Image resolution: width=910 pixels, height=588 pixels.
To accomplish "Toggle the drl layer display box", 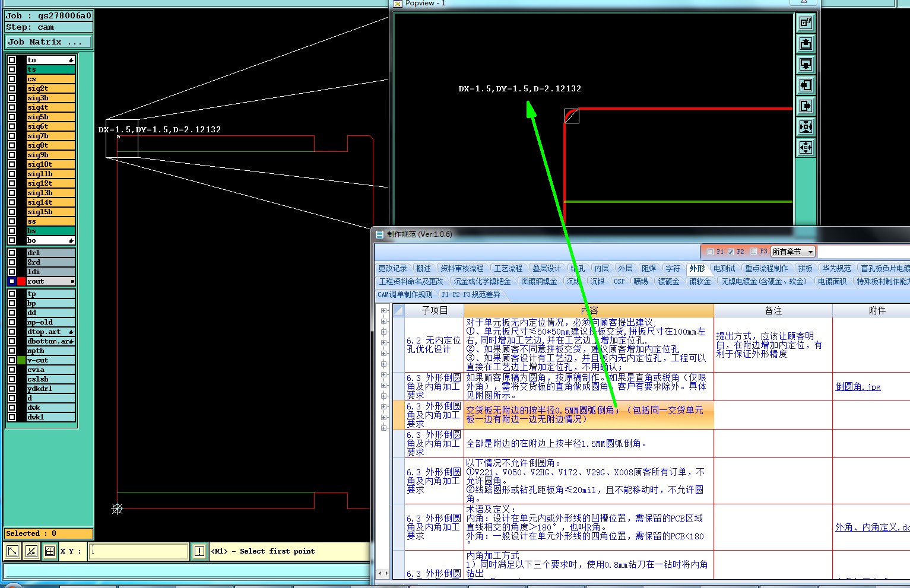I will (x=12, y=253).
